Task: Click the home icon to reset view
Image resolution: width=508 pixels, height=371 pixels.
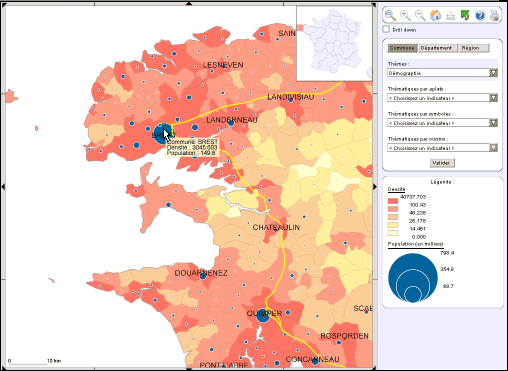Action: (x=435, y=15)
